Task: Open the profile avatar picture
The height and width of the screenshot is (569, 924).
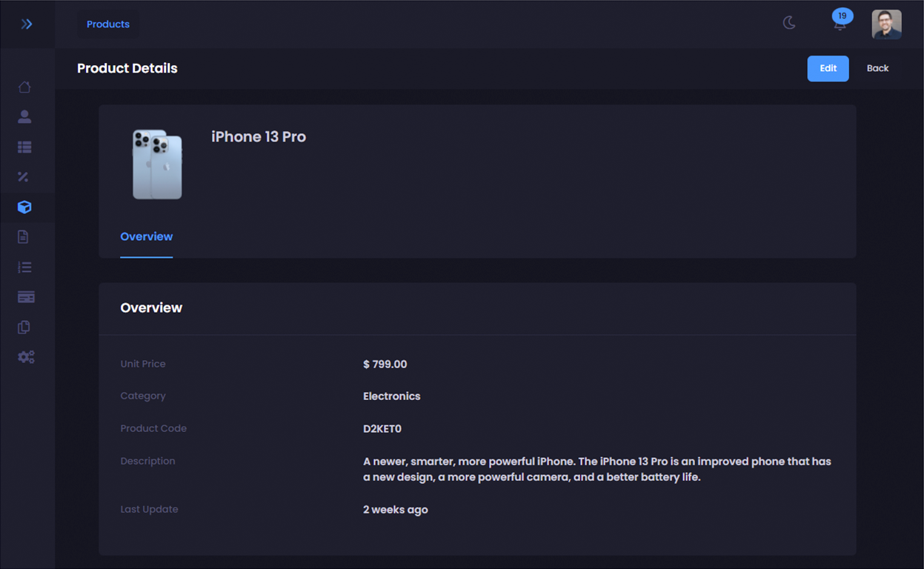Action: (x=886, y=24)
